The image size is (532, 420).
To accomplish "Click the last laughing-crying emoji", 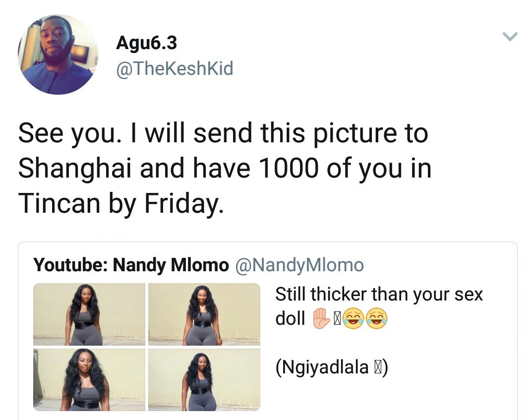I will pos(377,319).
